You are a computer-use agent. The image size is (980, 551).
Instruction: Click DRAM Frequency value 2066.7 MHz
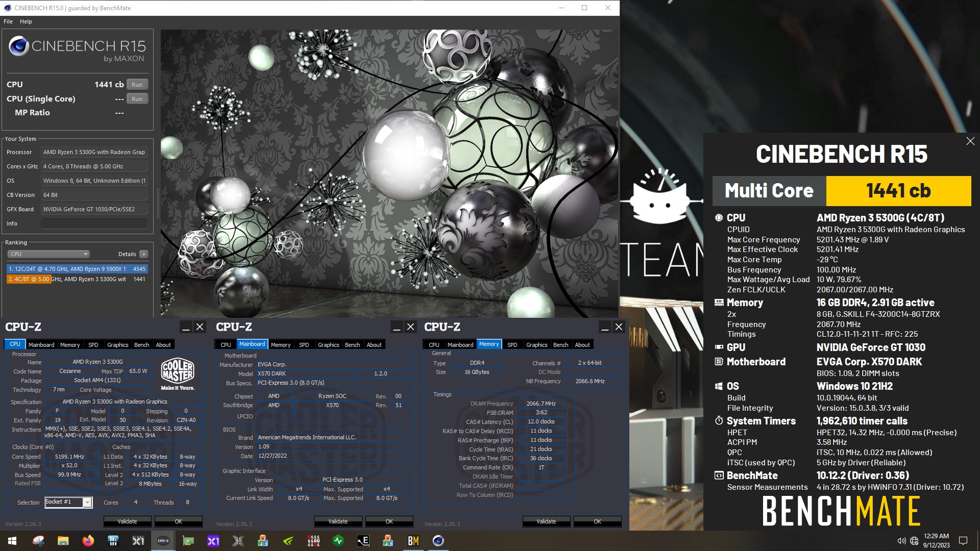pyautogui.click(x=541, y=404)
